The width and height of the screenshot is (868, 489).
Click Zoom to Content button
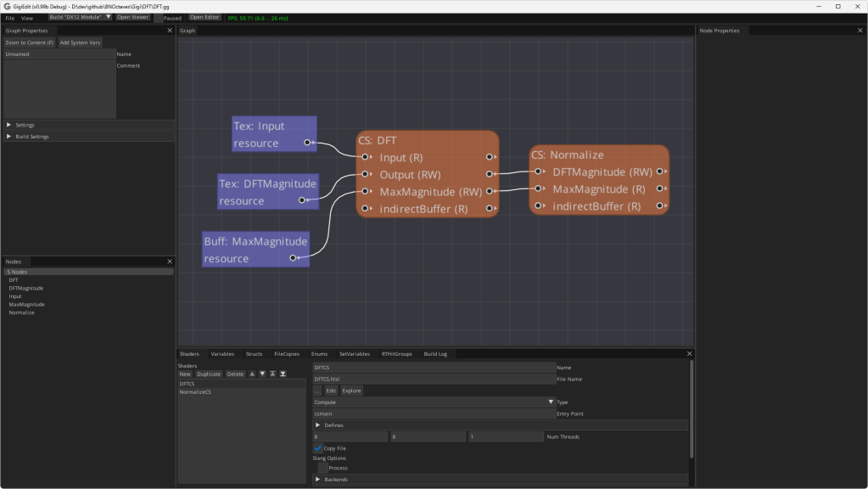pos(29,42)
